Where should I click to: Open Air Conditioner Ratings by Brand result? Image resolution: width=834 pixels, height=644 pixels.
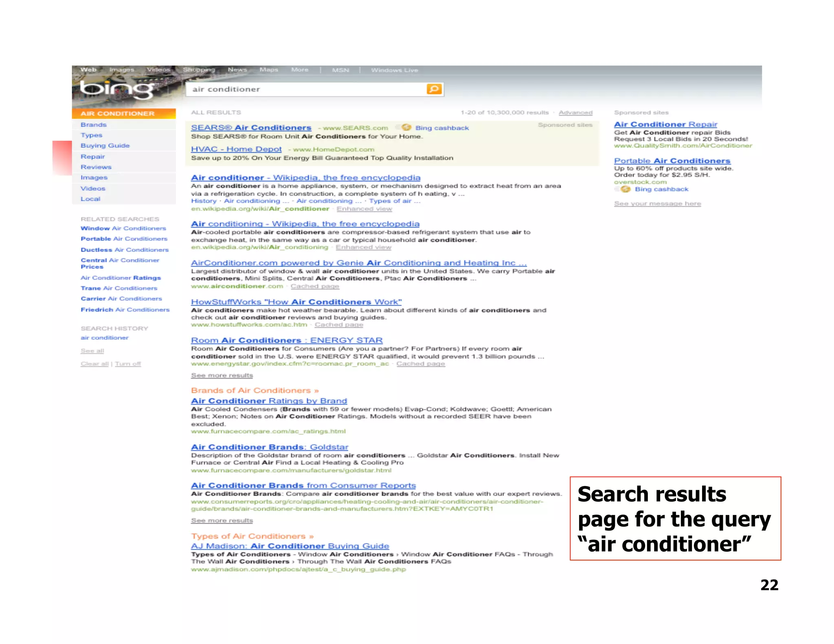click(269, 401)
